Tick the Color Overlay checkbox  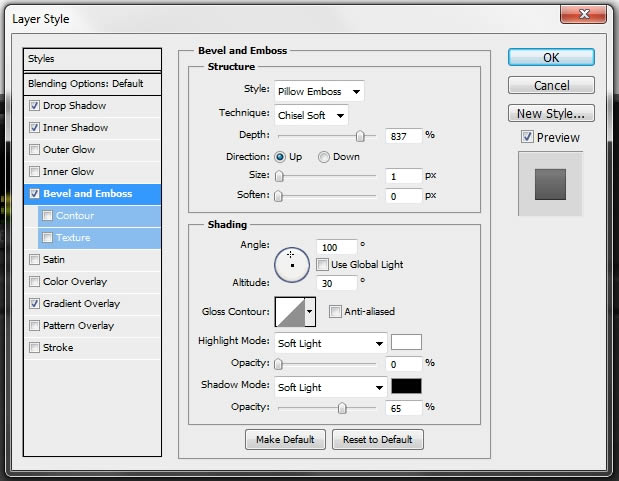pos(34,282)
